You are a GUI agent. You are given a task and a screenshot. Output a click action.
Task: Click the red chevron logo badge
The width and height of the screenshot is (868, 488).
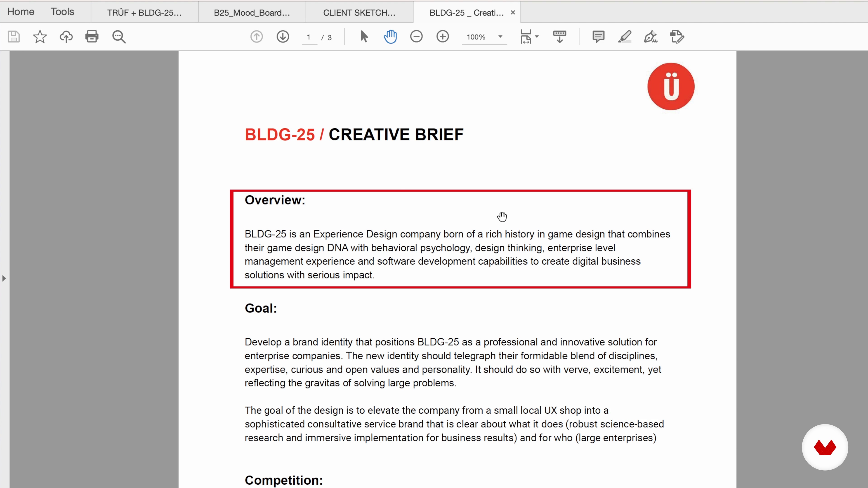pyautogui.click(x=825, y=447)
